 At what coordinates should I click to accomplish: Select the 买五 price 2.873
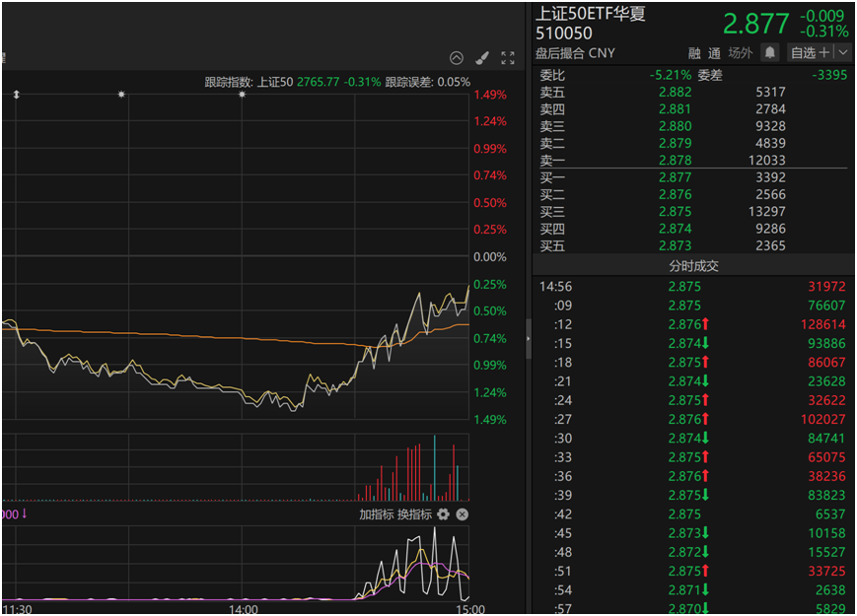(675, 245)
